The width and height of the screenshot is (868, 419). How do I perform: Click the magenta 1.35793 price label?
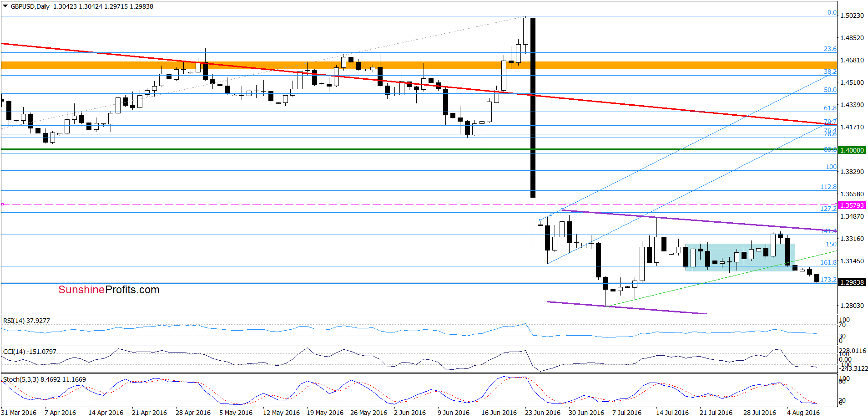tap(852, 205)
